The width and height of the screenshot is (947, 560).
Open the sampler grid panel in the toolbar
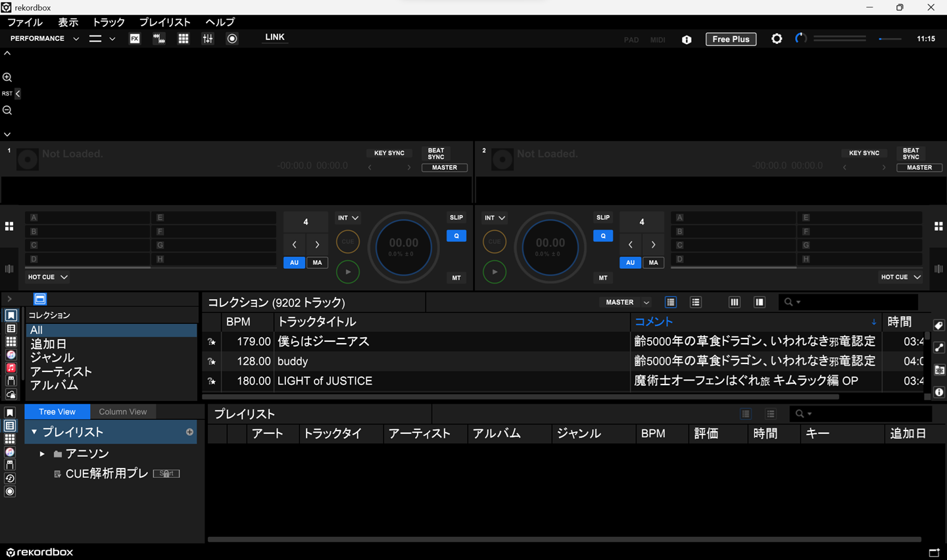pyautogui.click(x=183, y=39)
